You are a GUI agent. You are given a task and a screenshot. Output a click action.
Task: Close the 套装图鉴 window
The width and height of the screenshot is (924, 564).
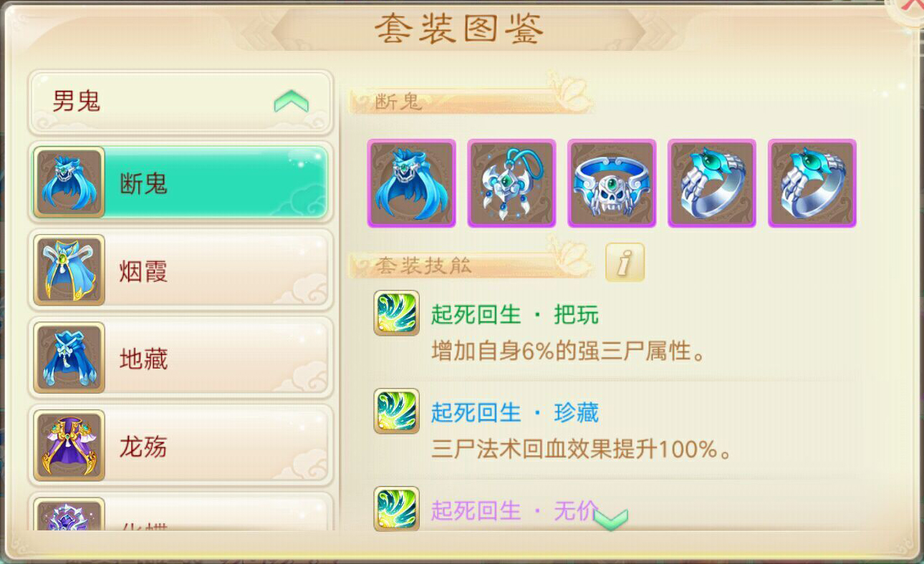[x=910, y=7]
